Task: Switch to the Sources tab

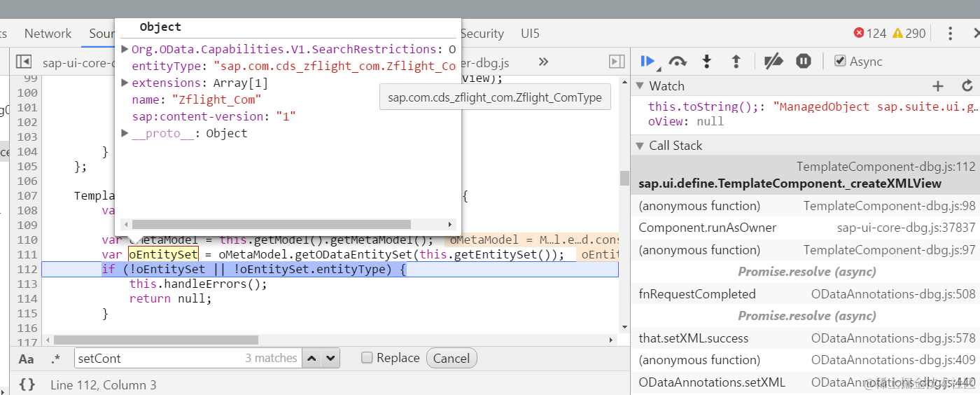Action: coord(102,33)
